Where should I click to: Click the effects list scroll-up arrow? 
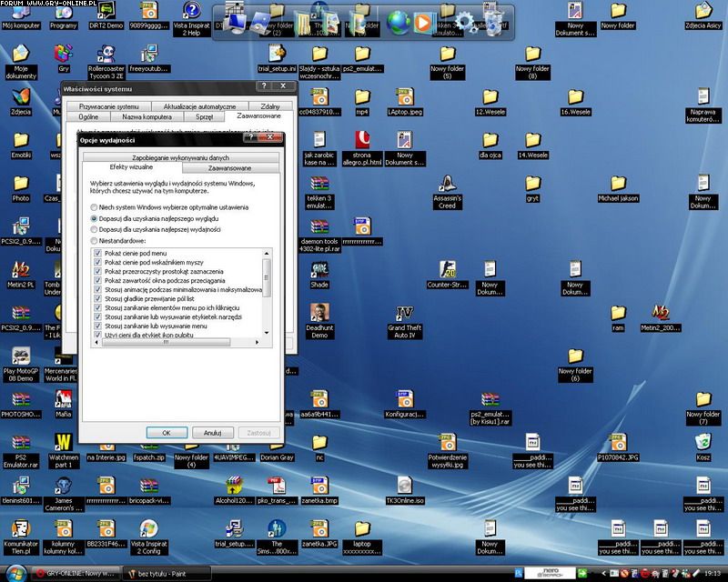point(267,254)
